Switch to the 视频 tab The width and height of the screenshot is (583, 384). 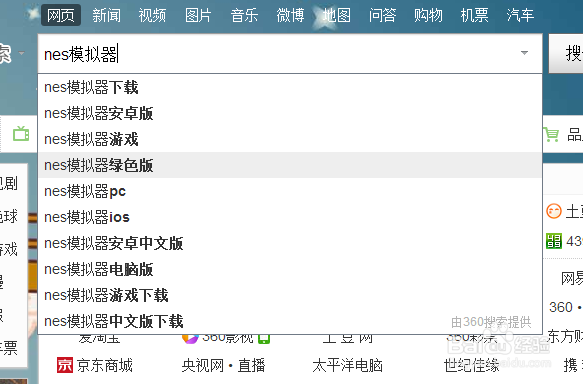[x=152, y=15]
